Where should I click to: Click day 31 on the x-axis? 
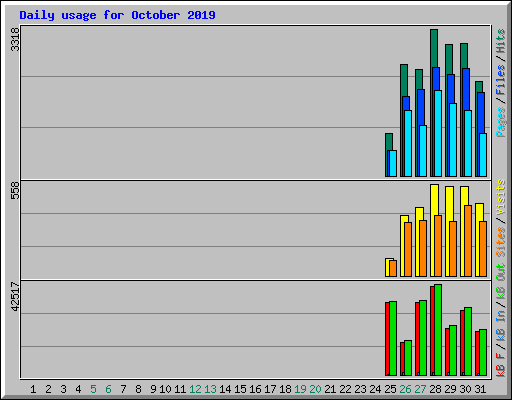480,389
